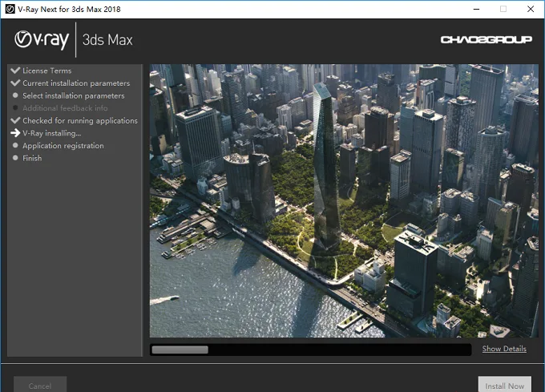This screenshot has width=545, height=392.
Task: Click bullet beside Application registration
Action: tap(15, 145)
